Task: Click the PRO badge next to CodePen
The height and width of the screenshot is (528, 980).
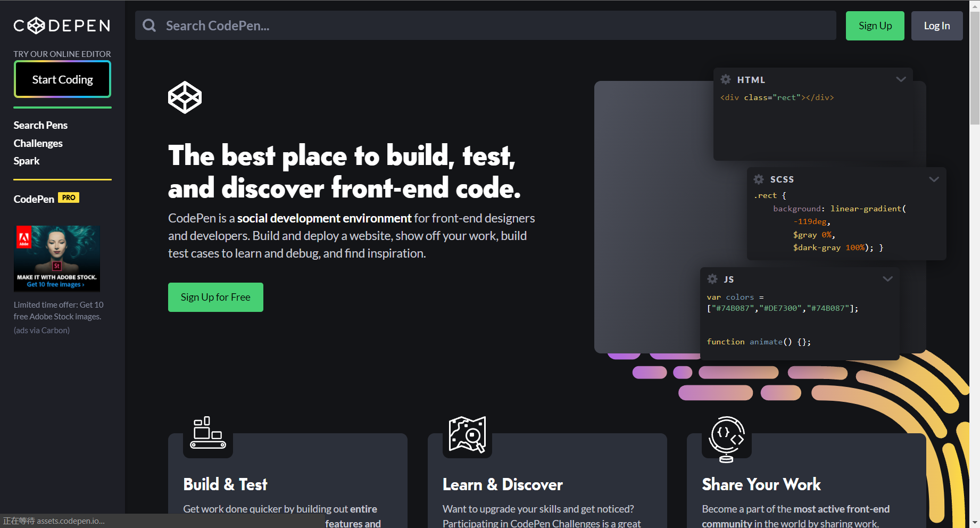Action: 69,197
